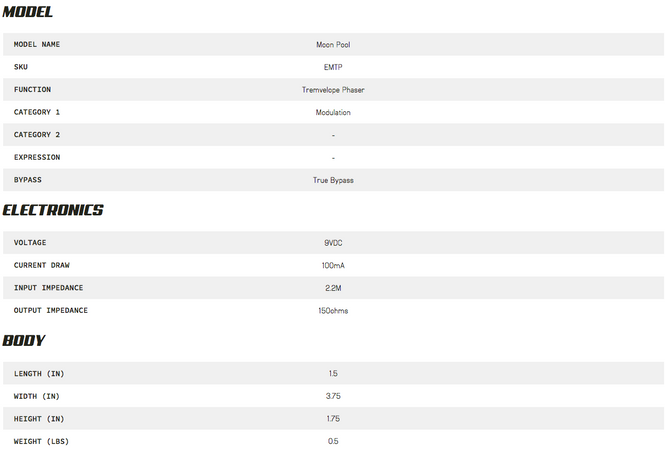Click the MODEL section heading
Viewport: 665px width, 450px height.
pyautogui.click(x=28, y=11)
